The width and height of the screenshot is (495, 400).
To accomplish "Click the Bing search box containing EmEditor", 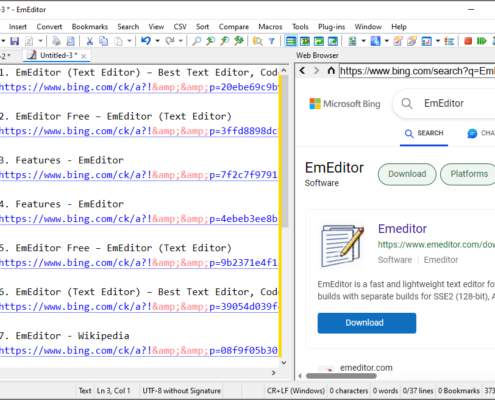I will [x=444, y=104].
